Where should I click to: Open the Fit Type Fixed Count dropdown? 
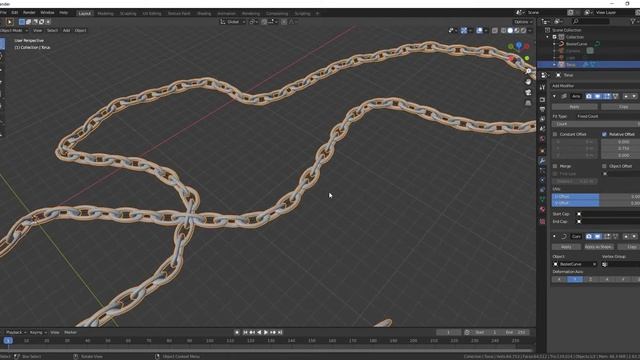coord(607,116)
